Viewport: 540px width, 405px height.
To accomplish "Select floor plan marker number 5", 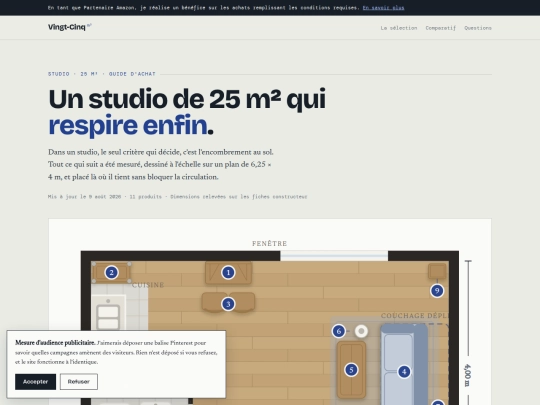I will click(351, 370).
